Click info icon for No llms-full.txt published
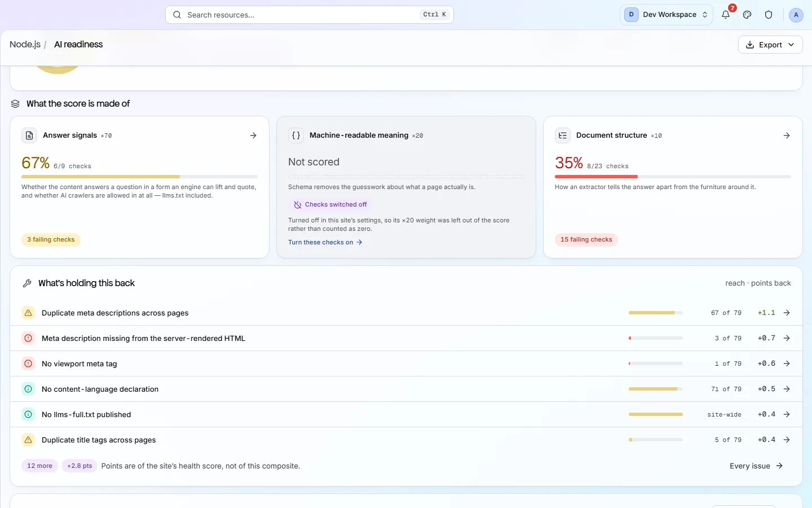The height and width of the screenshot is (508, 812). pyautogui.click(x=28, y=414)
